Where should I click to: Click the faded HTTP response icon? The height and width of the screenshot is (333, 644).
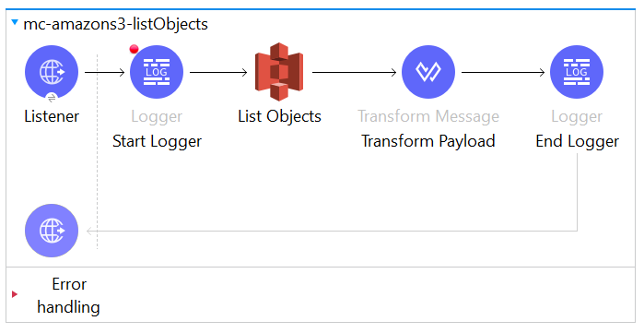pos(52,231)
